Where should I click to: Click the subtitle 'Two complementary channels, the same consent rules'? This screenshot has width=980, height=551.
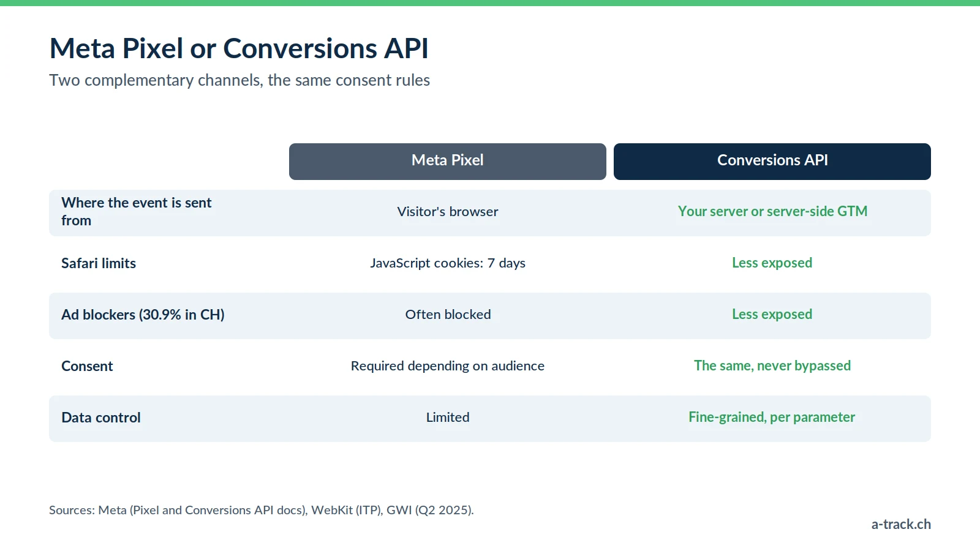pyautogui.click(x=239, y=80)
